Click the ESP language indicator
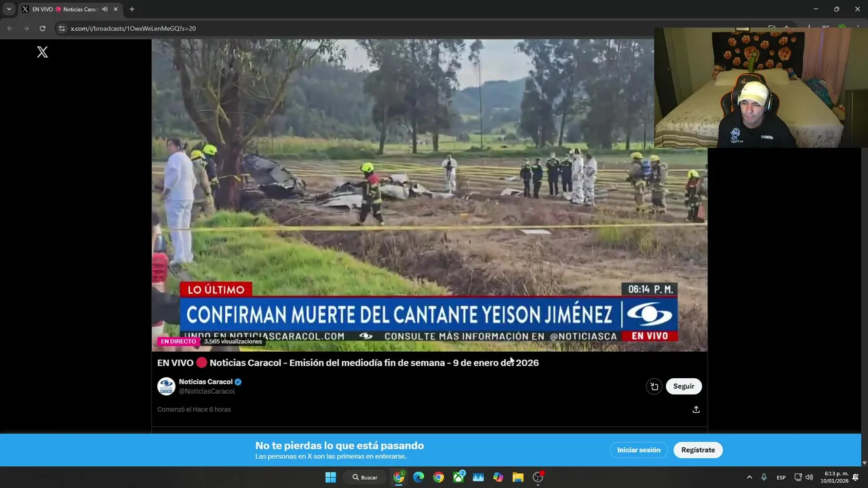This screenshot has height=488, width=868. click(x=781, y=477)
